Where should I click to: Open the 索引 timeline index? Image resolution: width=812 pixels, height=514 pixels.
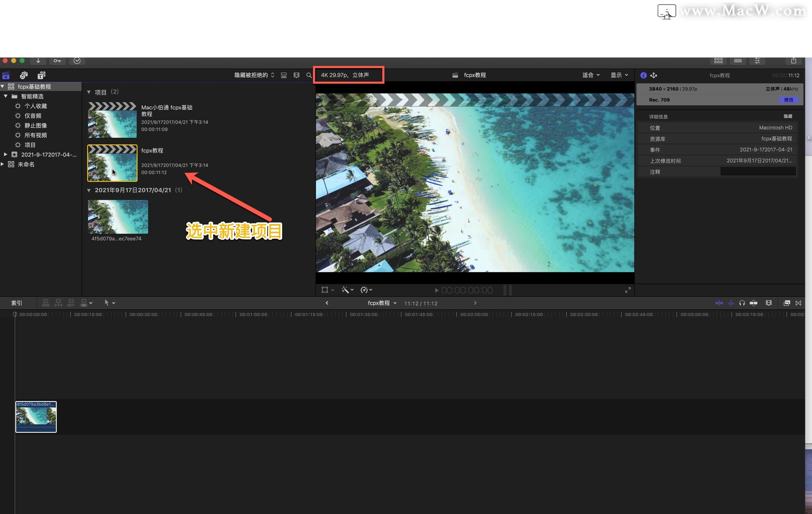(16, 303)
